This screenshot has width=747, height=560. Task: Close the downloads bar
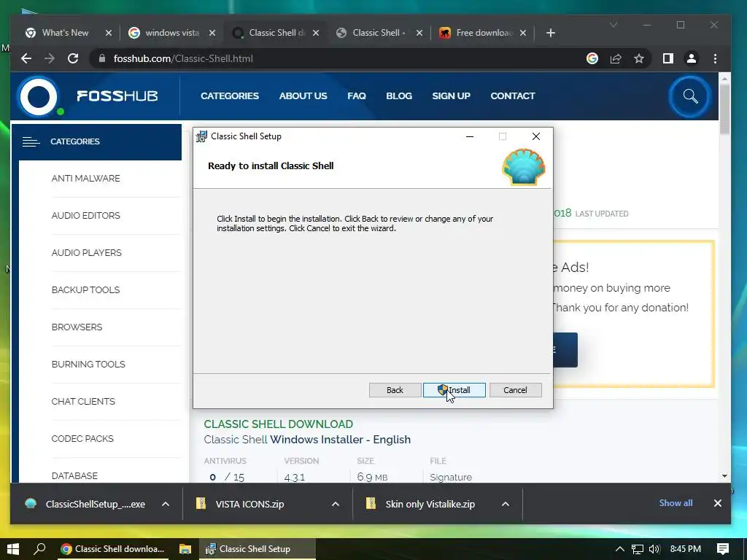(718, 503)
